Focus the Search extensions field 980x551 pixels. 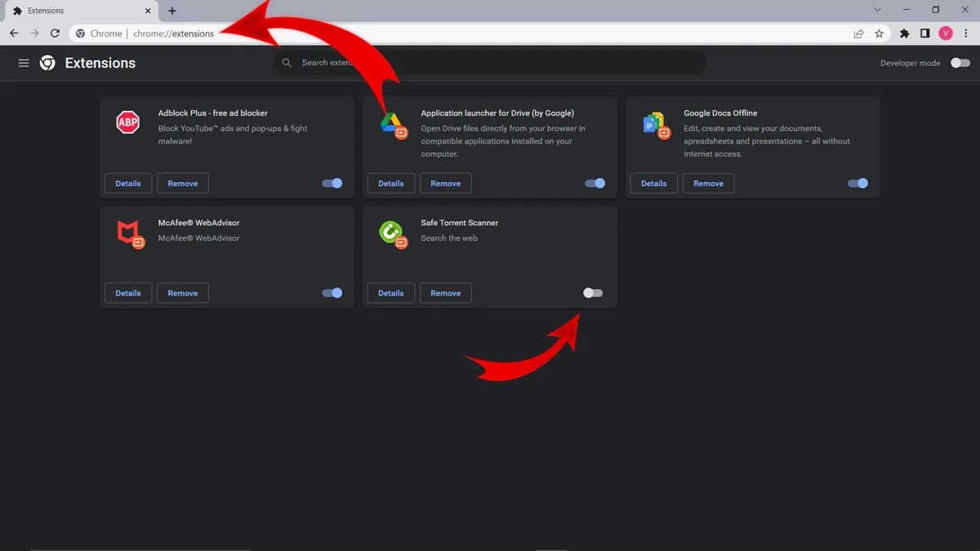coord(490,63)
